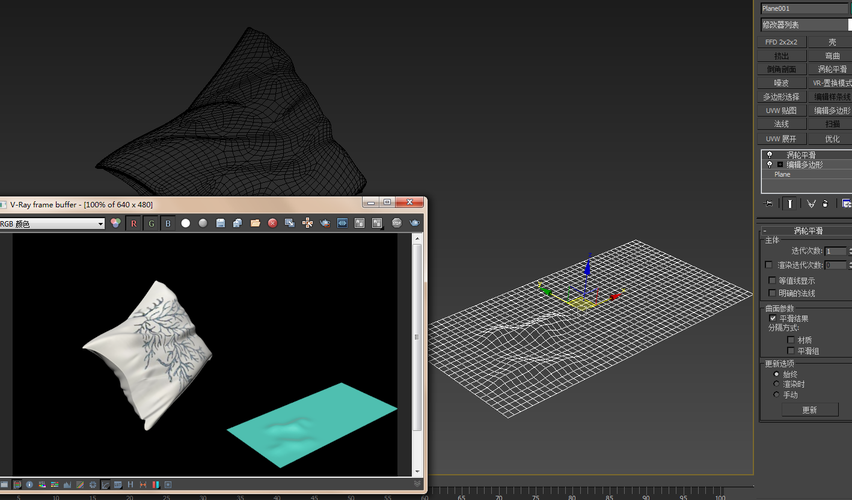The width and height of the screenshot is (852, 500).
Task: Click the pin stack icon under modifier stack
Action: [769, 203]
